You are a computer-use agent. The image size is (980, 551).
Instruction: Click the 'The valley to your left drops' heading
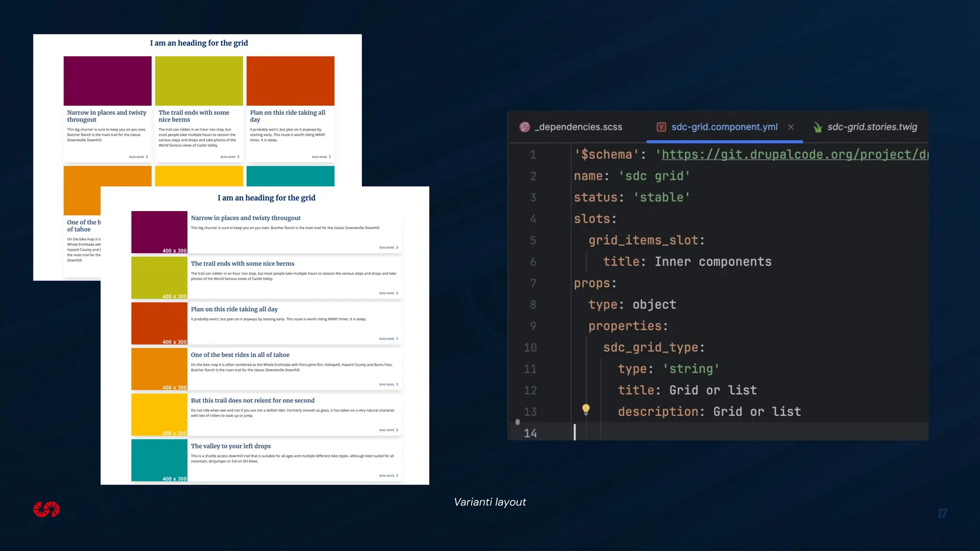[231, 446]
